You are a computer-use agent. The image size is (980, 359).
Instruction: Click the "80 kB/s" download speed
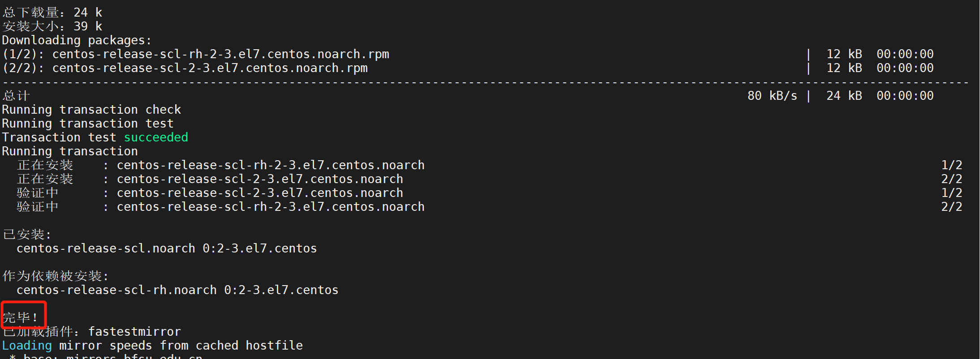772,96
